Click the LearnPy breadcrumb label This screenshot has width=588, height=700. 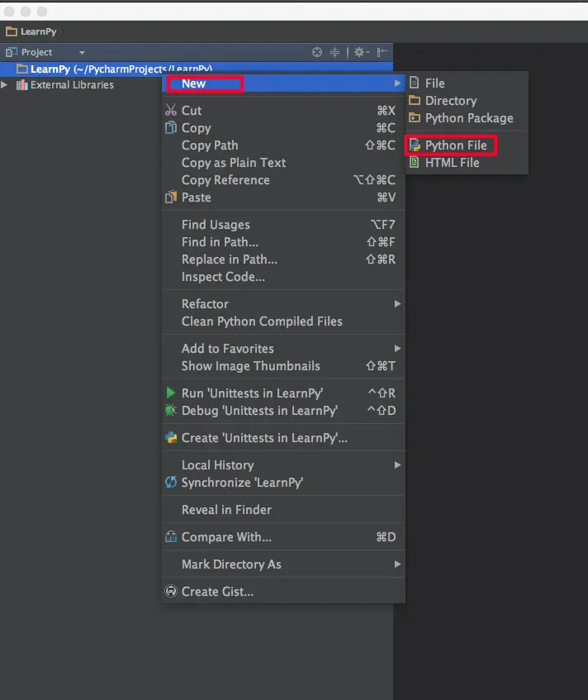[x=39, y=31]
